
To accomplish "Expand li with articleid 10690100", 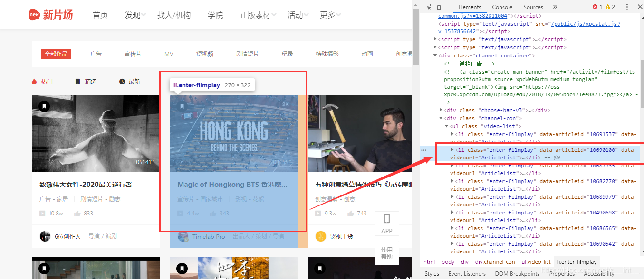I will [452, 150].
